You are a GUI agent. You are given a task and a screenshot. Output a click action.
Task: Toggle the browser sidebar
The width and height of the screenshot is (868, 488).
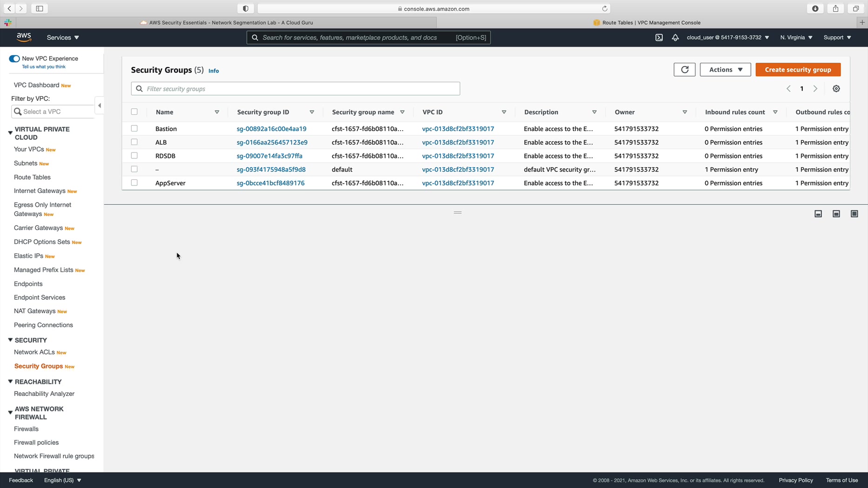pos(40,8)
